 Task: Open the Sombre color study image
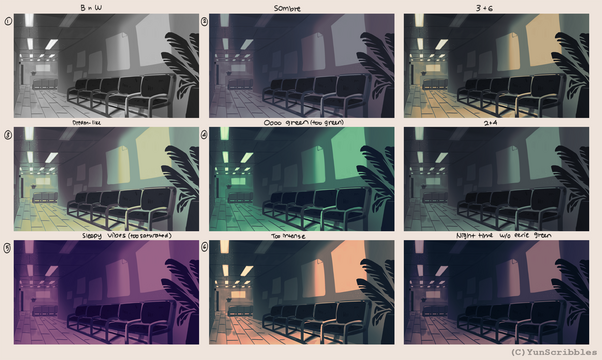pyautogui.click(x=301, y=66)
